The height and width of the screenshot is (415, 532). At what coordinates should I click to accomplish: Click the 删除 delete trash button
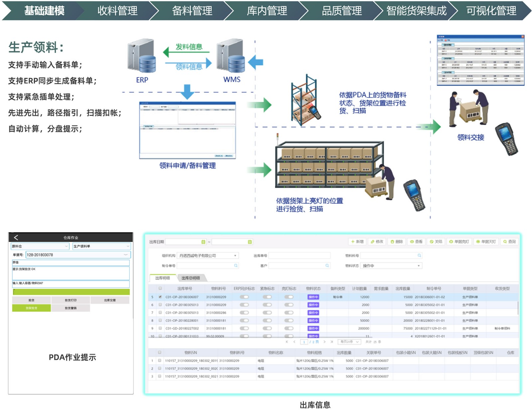click(397, 242)
